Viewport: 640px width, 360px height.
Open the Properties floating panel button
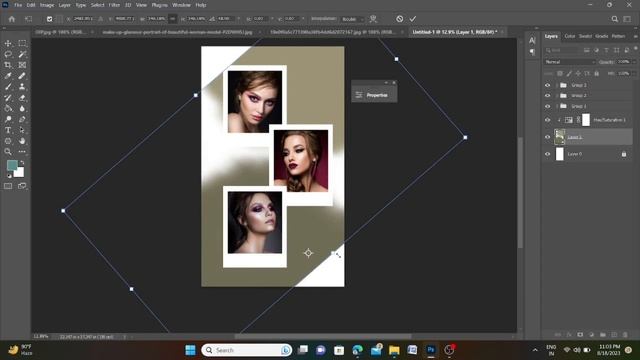[374, 95]
